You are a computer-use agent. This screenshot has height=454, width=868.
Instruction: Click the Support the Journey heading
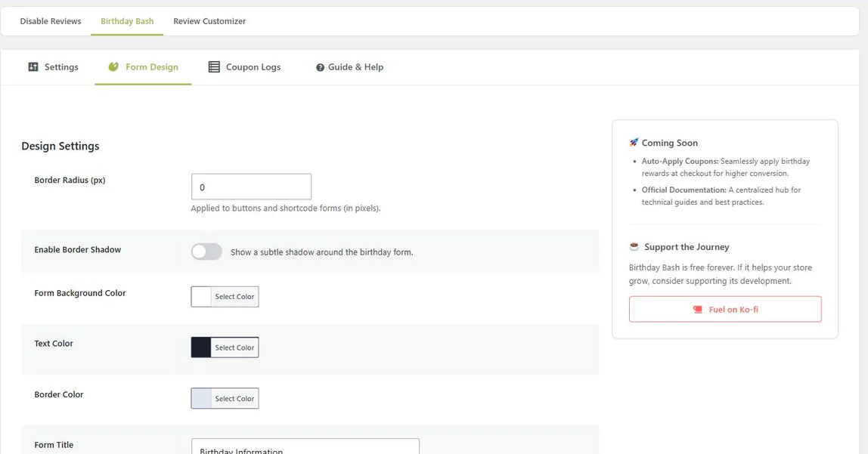tap(687, 246)
